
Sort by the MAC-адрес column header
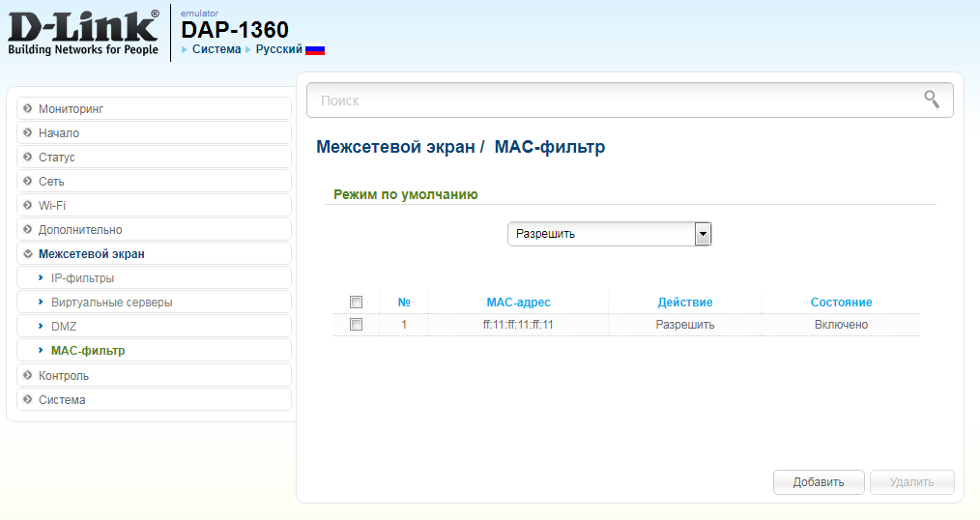(x=518, y=302)
